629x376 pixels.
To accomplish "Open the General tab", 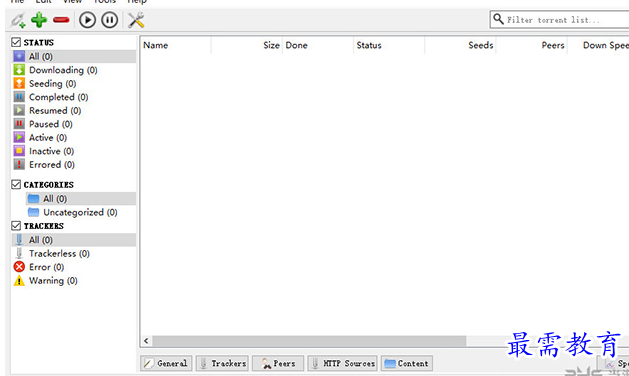I will pos(166,364).
